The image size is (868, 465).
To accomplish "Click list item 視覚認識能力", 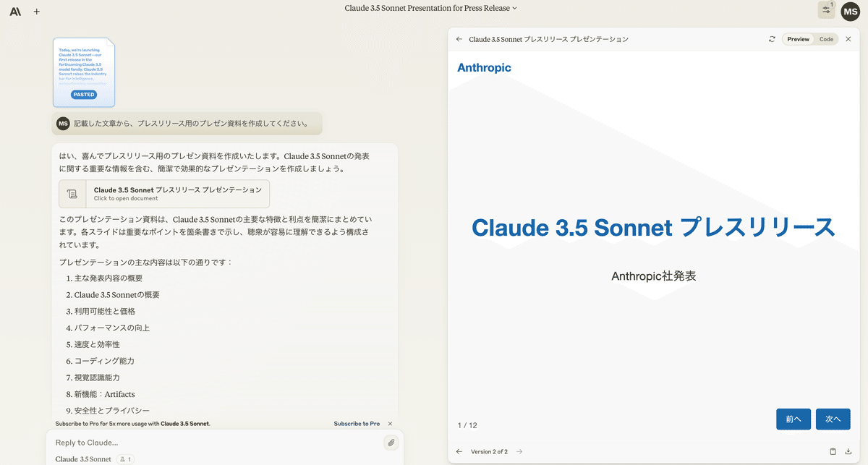I will coord(97,377).
